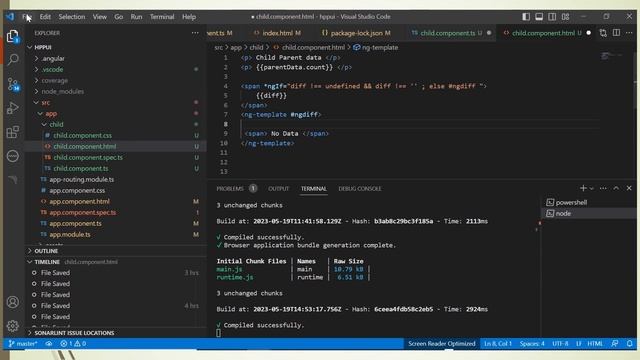Open editor More Actions ellipsis
640x360 pixels.
point(629,33)
